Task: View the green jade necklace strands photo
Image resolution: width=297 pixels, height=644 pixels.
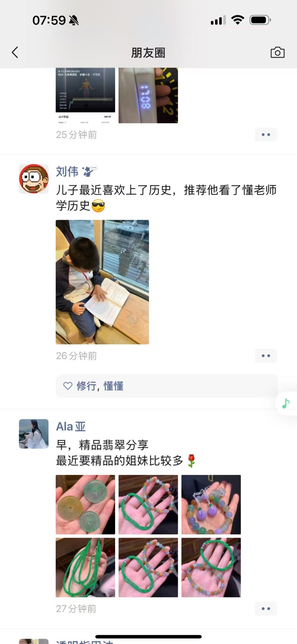Action: click(x=85, y=567)
